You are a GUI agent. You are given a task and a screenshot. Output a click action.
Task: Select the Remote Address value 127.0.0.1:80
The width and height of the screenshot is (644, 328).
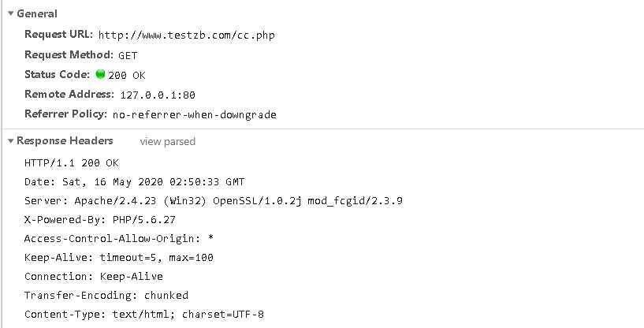[158, 95]
